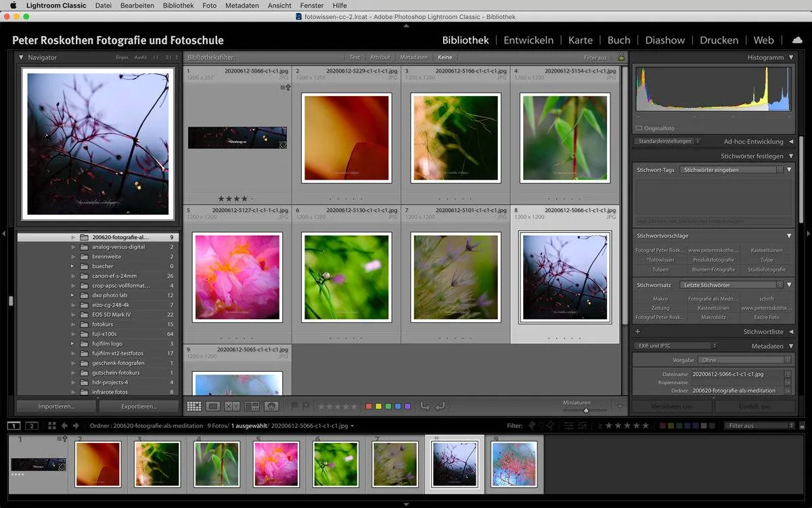Switch to Loupe view via its toolbar icon

[212, 406]
